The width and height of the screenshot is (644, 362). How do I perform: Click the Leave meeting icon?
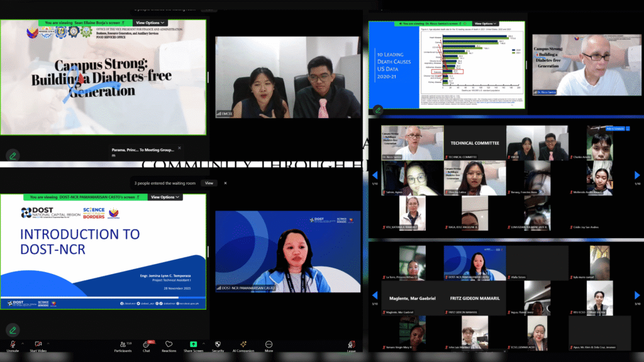pyautogui.click(x=351, y=345)
